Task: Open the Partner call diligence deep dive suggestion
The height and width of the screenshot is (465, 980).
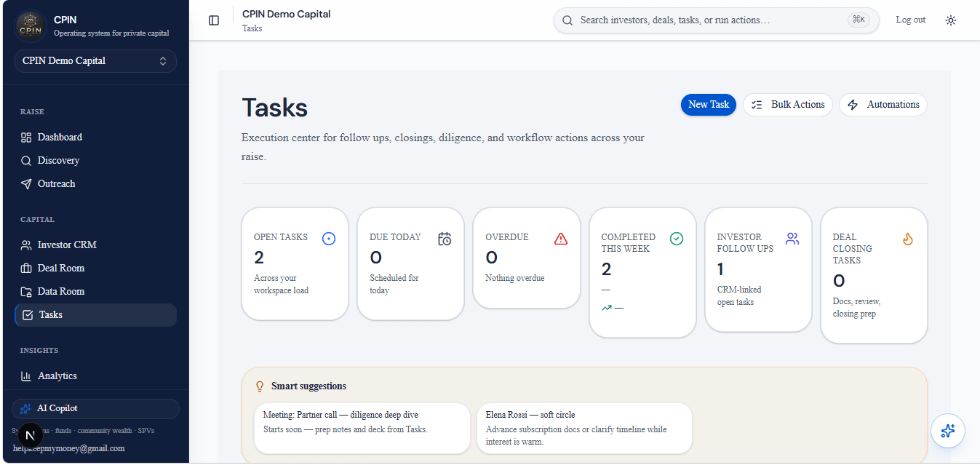Action: [362, 429]
